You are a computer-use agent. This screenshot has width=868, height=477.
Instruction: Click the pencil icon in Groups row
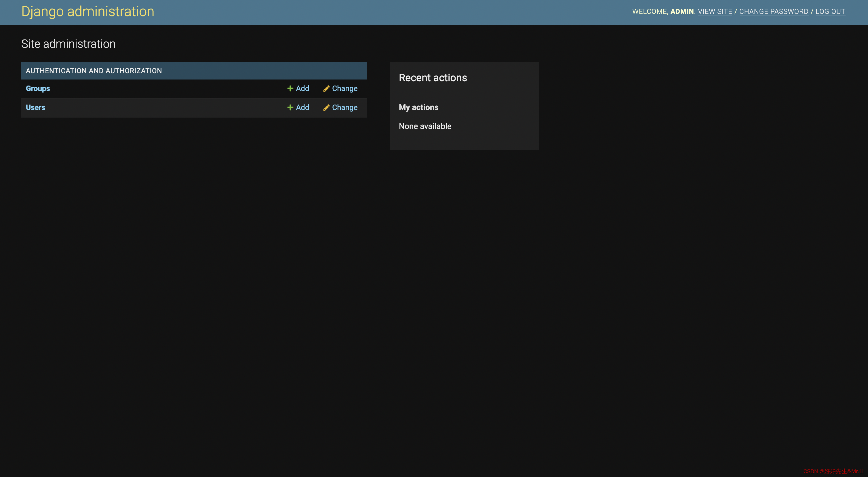pyautogui.click(x=326, y=88)
